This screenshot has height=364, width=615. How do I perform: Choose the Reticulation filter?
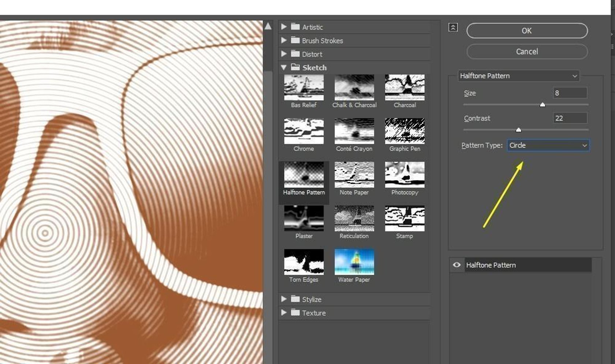354,218
